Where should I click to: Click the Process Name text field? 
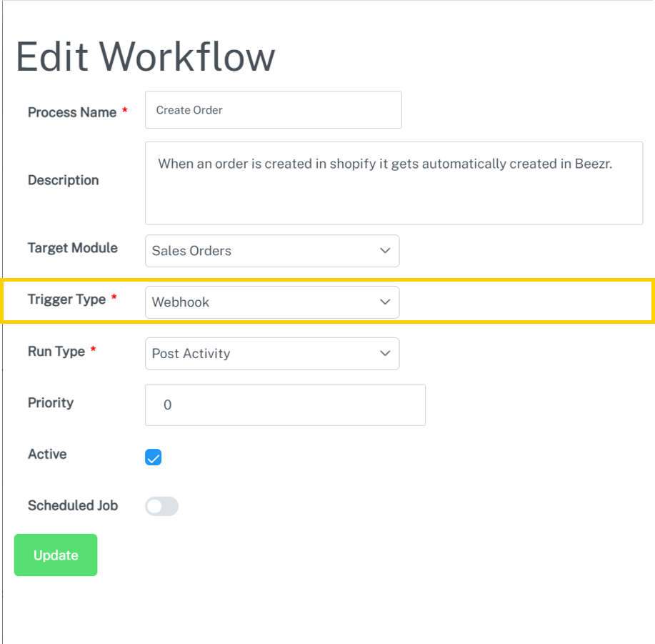[x=273, y=110]
